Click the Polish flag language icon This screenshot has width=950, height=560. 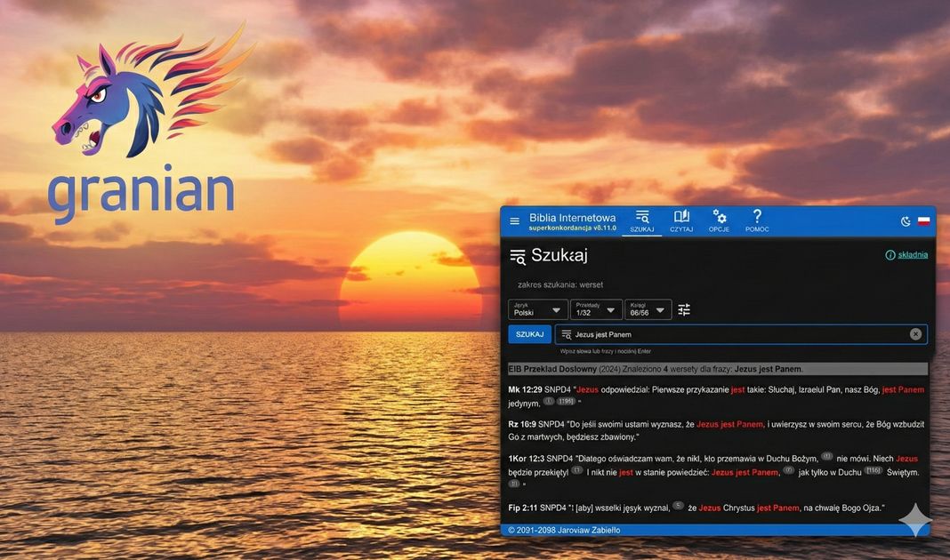[x=923, y=221]
